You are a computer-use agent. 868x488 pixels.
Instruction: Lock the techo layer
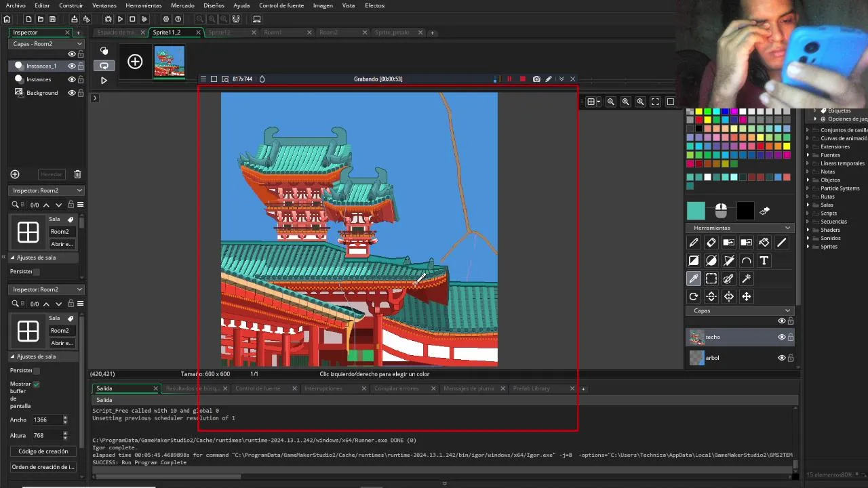click(x=791, y=337)
